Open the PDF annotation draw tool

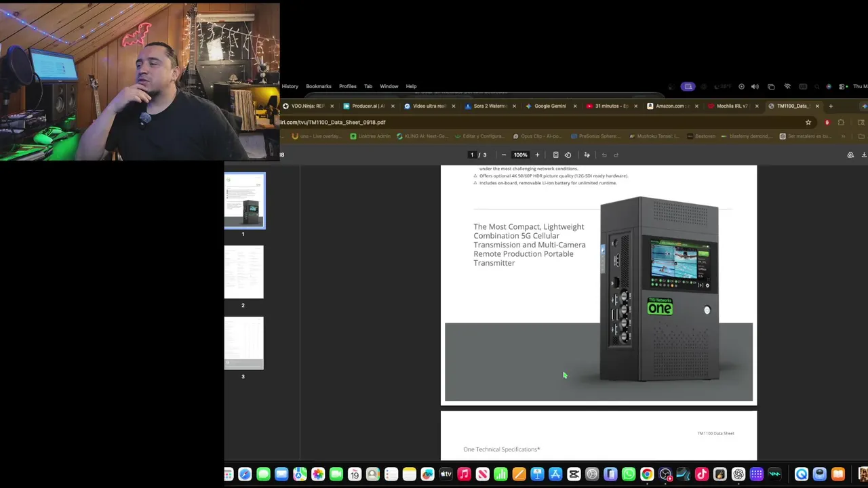[587, 155]
